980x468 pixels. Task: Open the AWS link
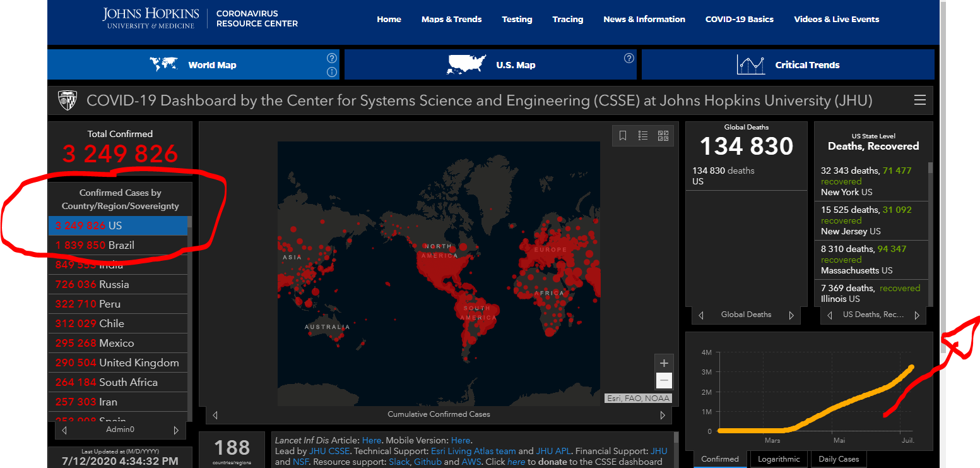click(x=471, y=462)
